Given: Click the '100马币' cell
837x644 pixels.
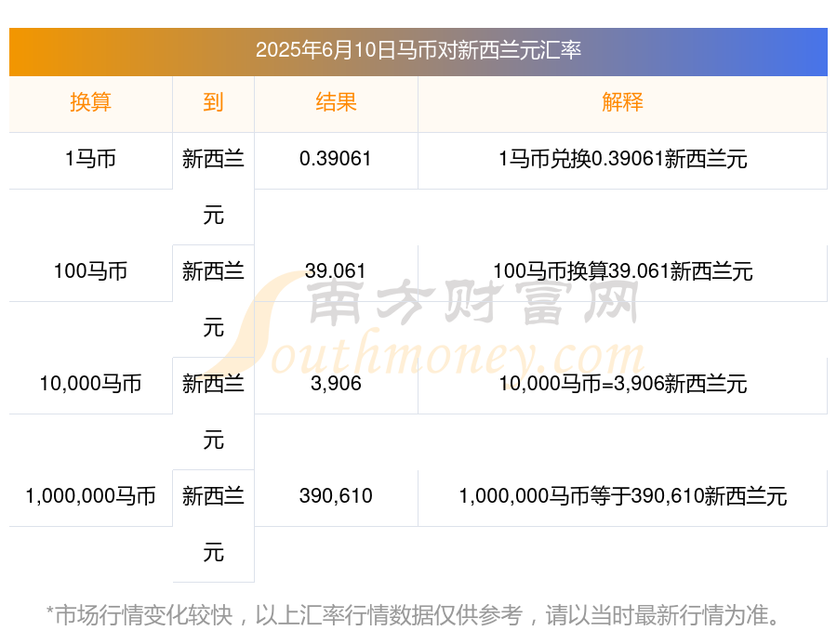Looking at the screenshot, I should [x=91, y=271].
